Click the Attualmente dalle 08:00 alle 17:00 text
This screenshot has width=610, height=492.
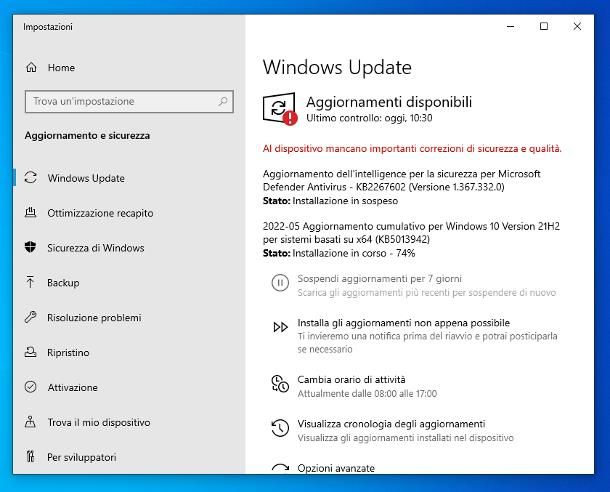click(x=367, y=394)
